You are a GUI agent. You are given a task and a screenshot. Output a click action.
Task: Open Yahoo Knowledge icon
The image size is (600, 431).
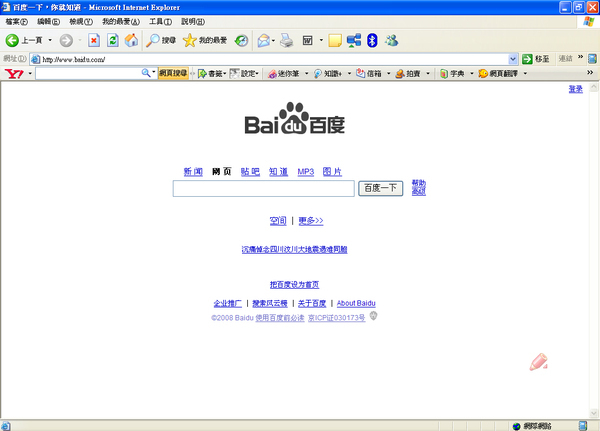[318, 73]
